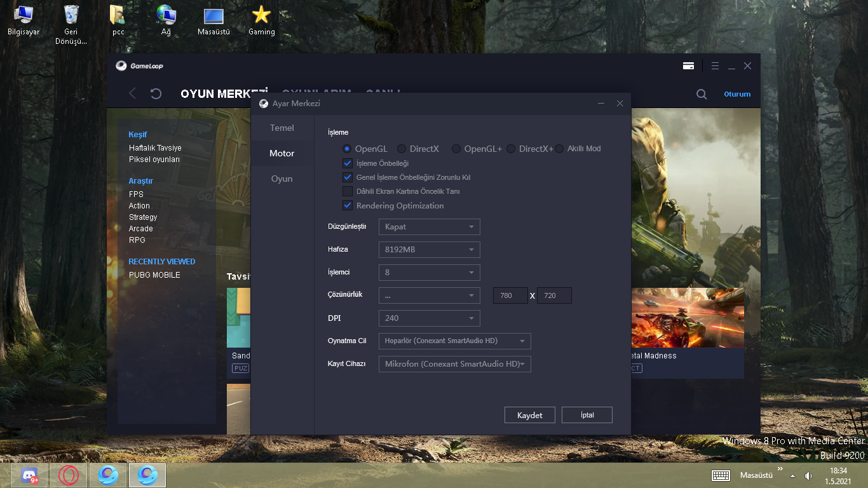
Task: Select the Motor settings tab
Action: (282, 153)
